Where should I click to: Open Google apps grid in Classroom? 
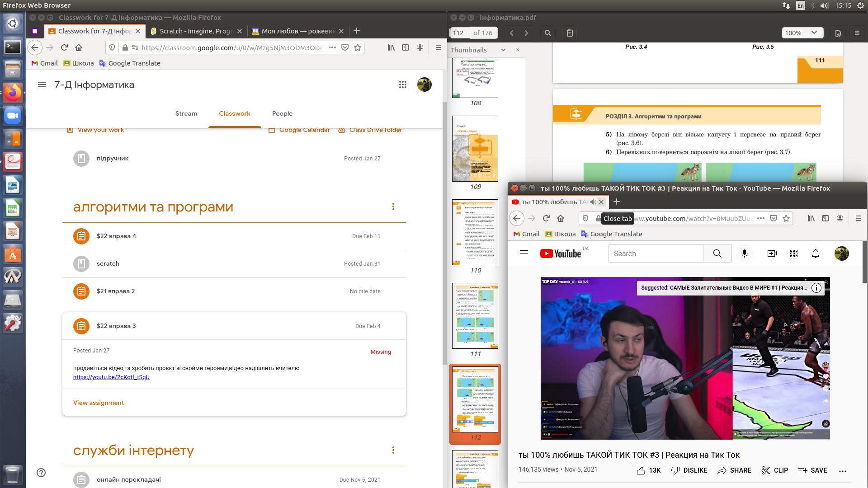(x=402, y=84)
